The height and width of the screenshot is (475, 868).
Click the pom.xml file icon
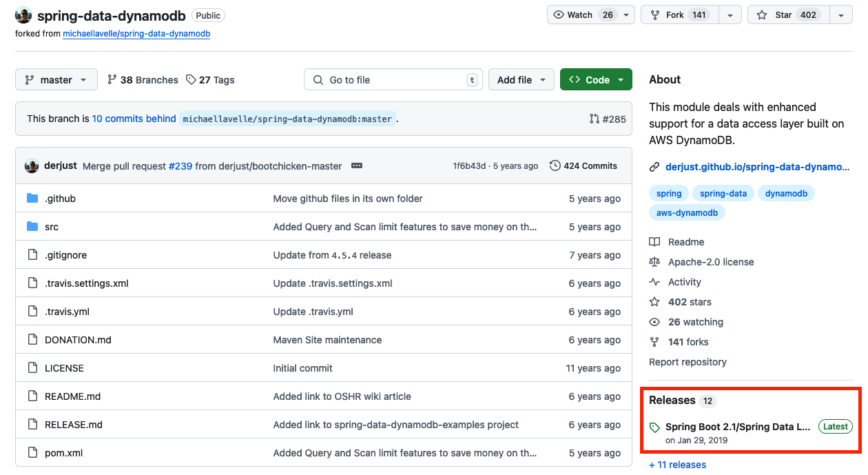click(32, 453)
